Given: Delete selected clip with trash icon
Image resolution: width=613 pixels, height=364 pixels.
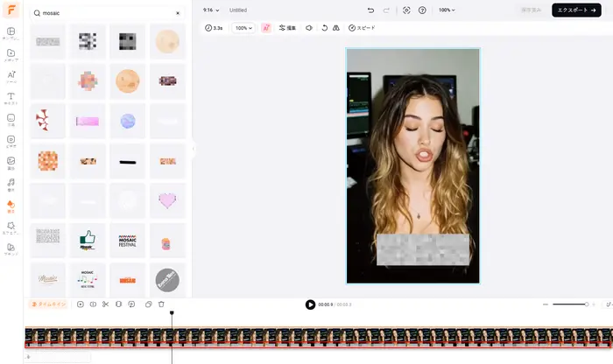Looking at the screenshot, I should pos(161,304).
